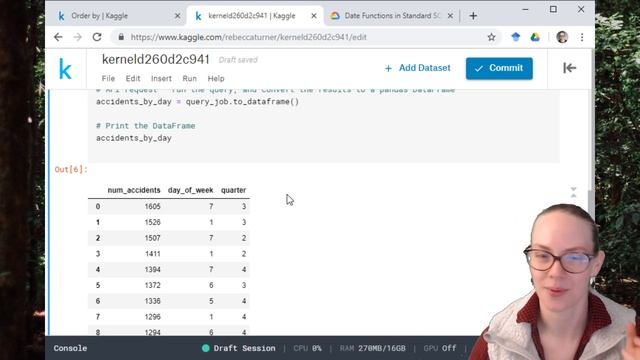Open the File menu
Viewport: 640px width, 360px height.
click(x=108, y=78)
